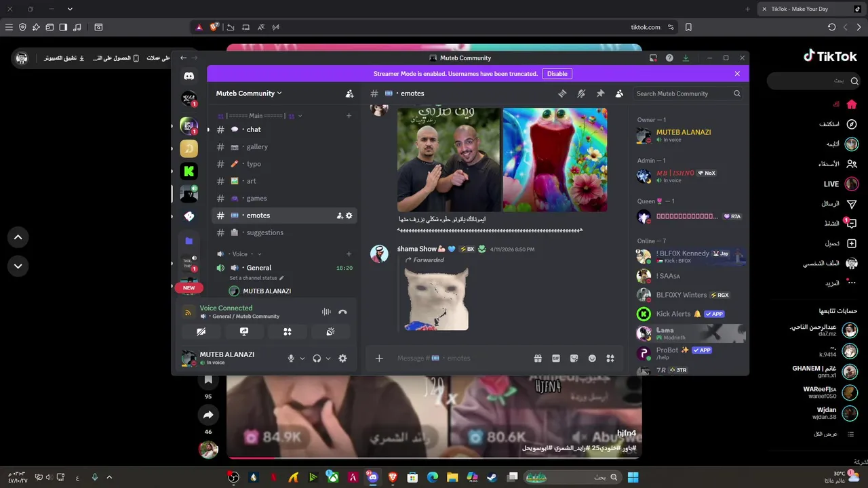Disconnect from voice call

pyautogui.click(x=342, y=312)
